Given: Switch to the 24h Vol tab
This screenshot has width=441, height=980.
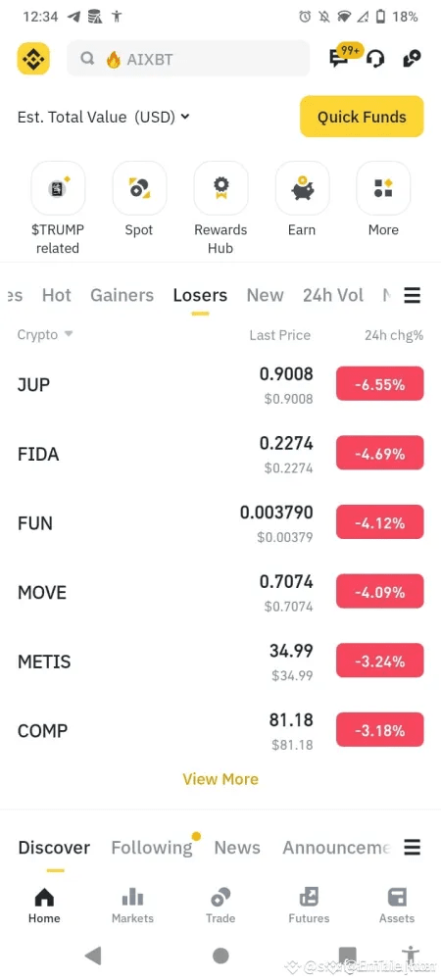Looking at the screenshot, I should point(333,295).
